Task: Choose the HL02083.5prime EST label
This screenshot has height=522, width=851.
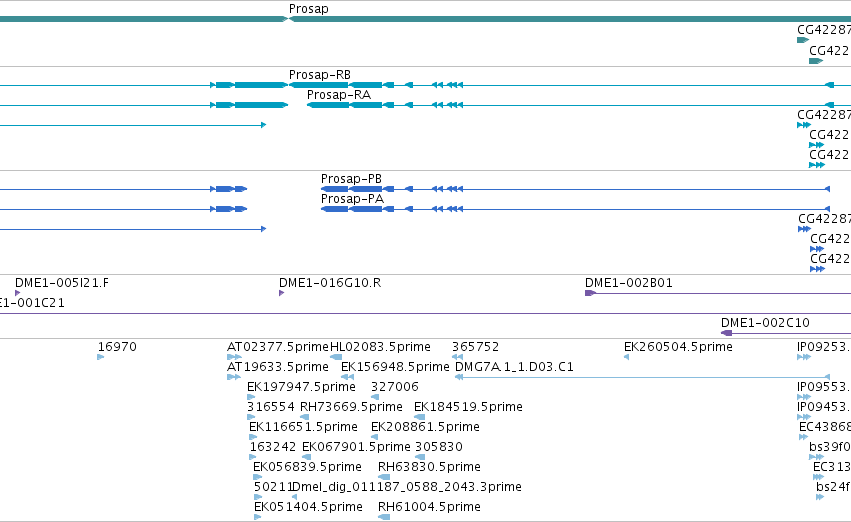Action: (380, 347)
